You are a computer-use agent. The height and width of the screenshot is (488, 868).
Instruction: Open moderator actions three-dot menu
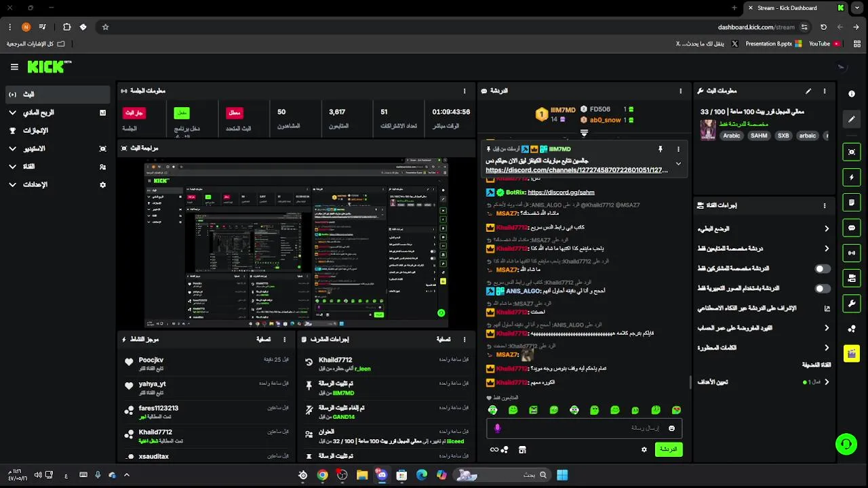(465, 340)
